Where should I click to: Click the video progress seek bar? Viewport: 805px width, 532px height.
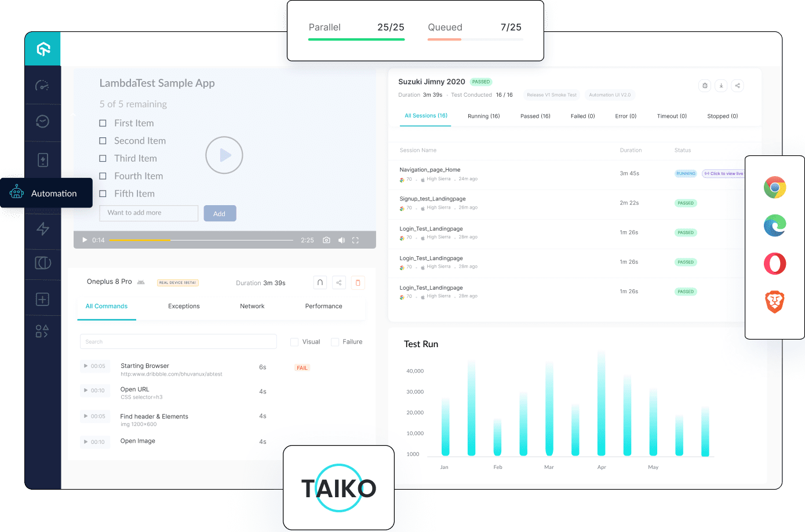[201, 240]
